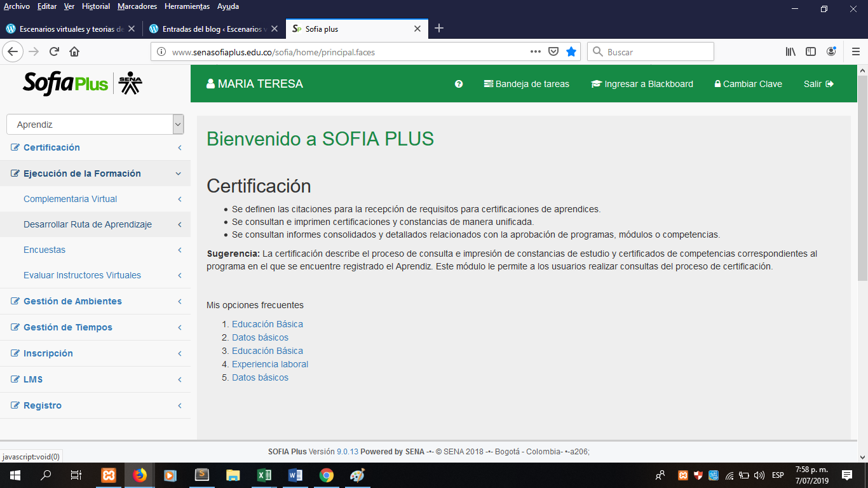Open Excel from the taskbar

pyautogui.click(x=264, y=475)
